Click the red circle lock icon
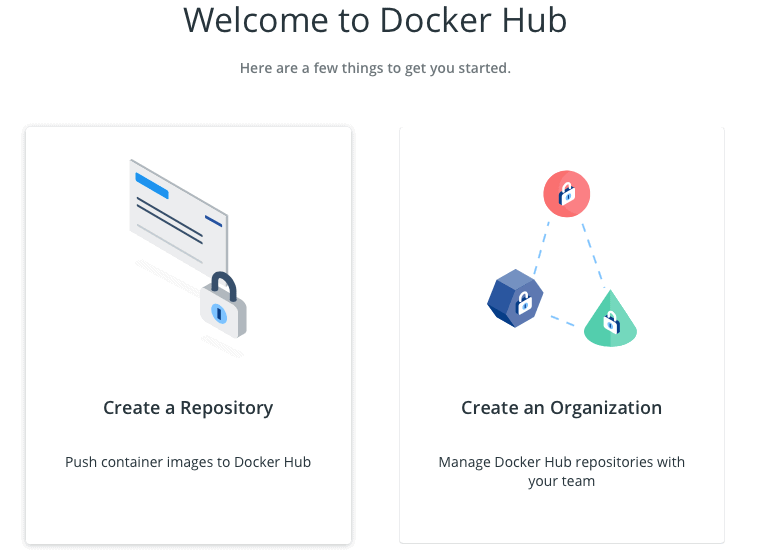The image size is (762, 557). point(567,193)
